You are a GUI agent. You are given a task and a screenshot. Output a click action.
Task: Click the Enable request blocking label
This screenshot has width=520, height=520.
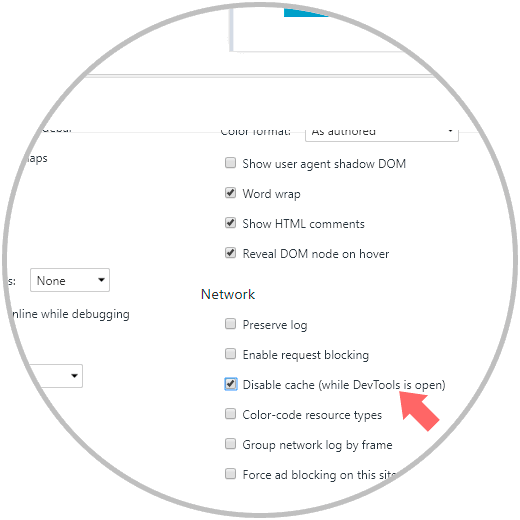point(306,355)
